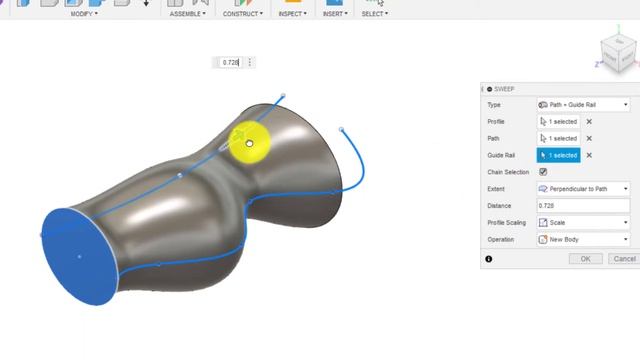The height and width of the screenshot is (360, 640).
Task: Click the SWEEP dialog title text
Action: 504,89
